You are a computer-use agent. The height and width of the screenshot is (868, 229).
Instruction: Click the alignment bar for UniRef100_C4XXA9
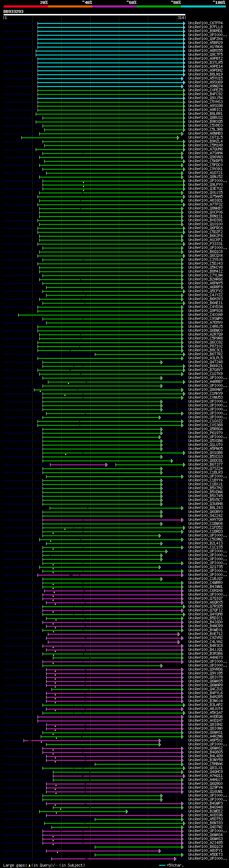102,315
